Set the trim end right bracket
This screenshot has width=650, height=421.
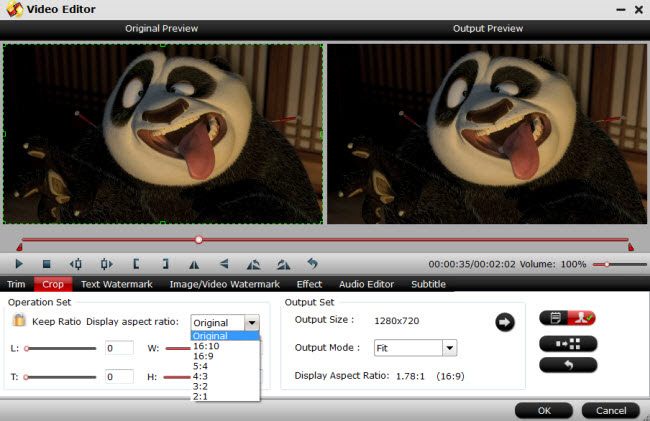(x=165, y=264)
